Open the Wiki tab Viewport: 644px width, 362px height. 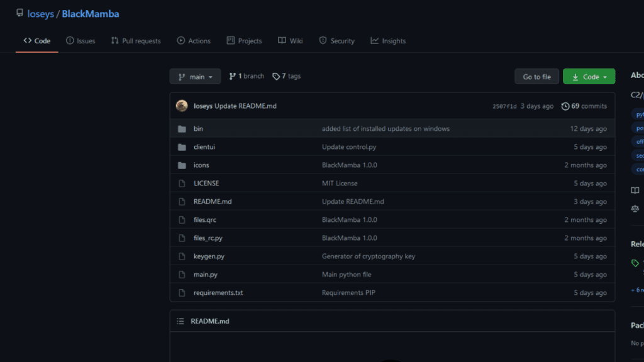(x=291, y=41)
